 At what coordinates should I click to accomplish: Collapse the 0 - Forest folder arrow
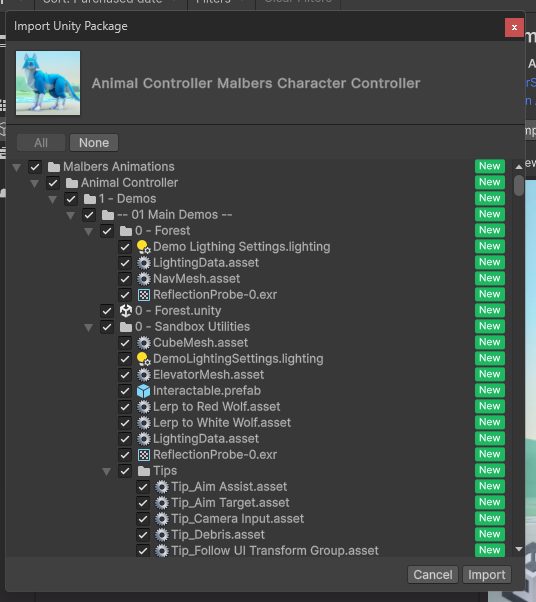coord(89,232)
